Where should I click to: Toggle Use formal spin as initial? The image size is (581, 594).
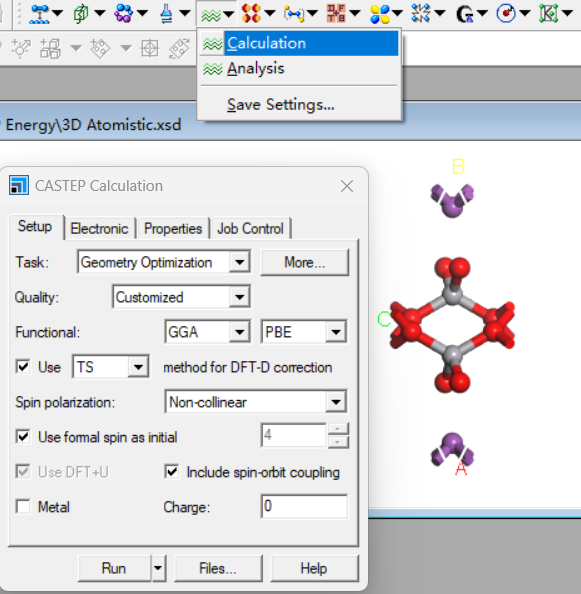(x=23, y=436)
